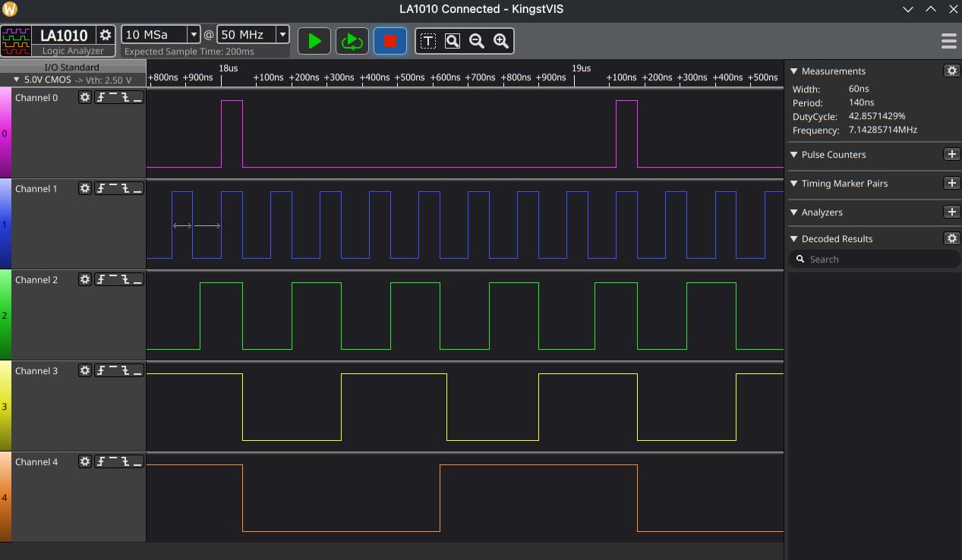The image size is (962, 560).
Task: Click the zoom out magnifier icon
Action: pos(477,41)
